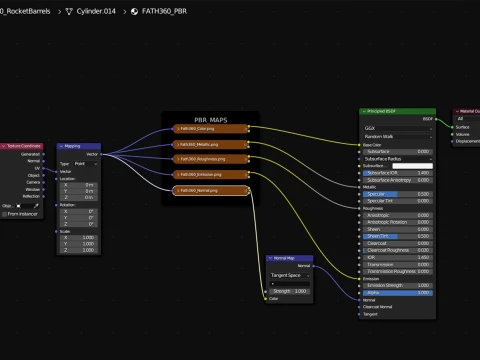Enable the From Instancer checkbox
Screen dimensions: 480x360
4,214
